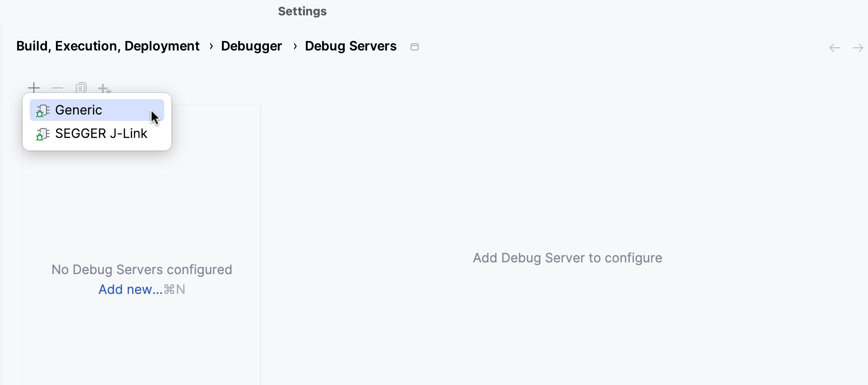The image size is (868, 385).
Task: Click the 'Add Debug Server to configure' text
Action: pyautogui.click(x=568, y=258)
